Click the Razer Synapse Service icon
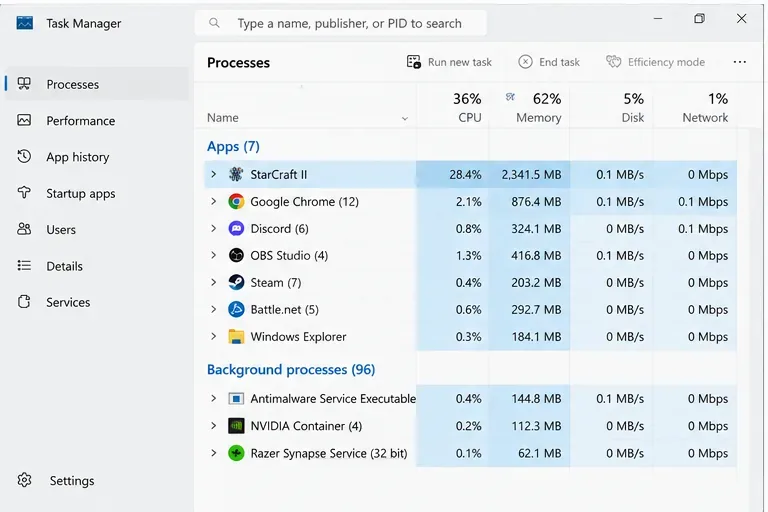Screen dimensions: 768x512 236,453
